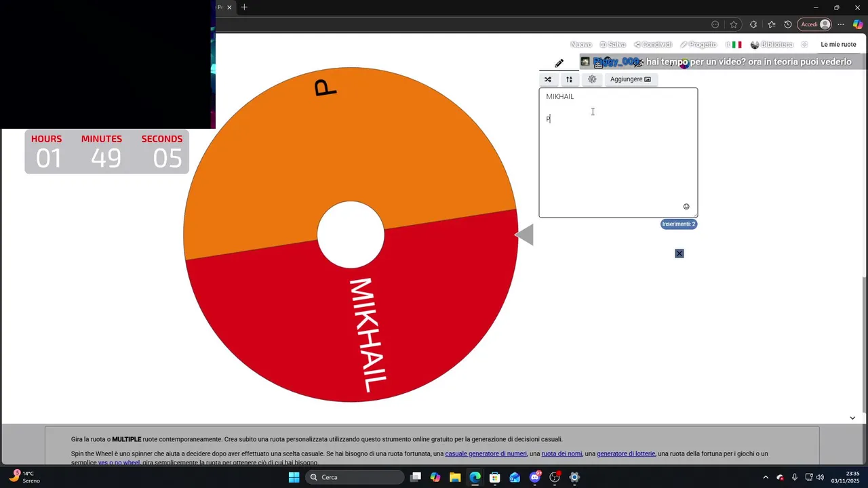Open Task View on taskbar
The image size is (868, 488).
[x=416, y=477]
